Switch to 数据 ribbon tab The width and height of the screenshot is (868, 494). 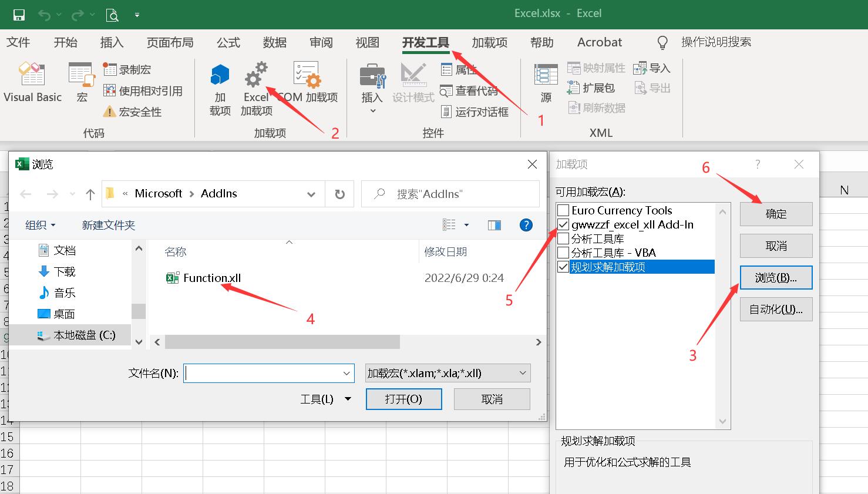274,42
